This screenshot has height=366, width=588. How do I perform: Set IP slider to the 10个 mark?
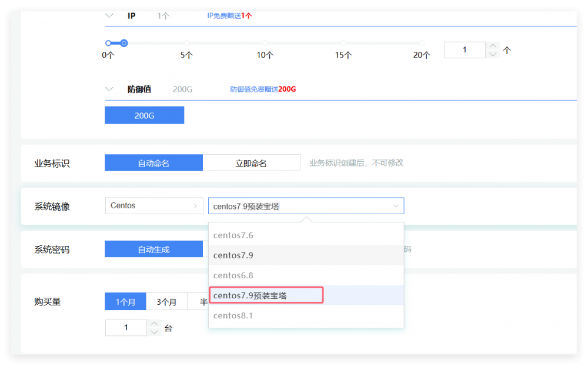[x=265, y=43]
